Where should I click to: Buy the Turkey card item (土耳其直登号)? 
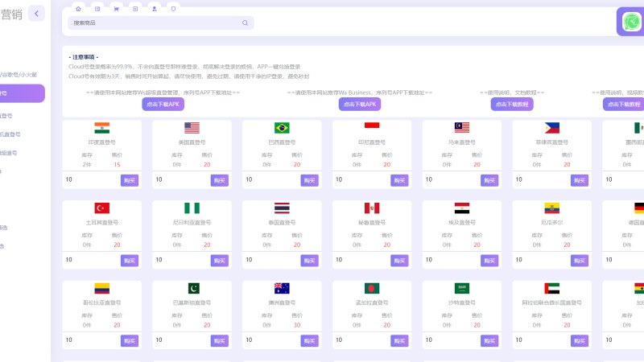(130, 261)
